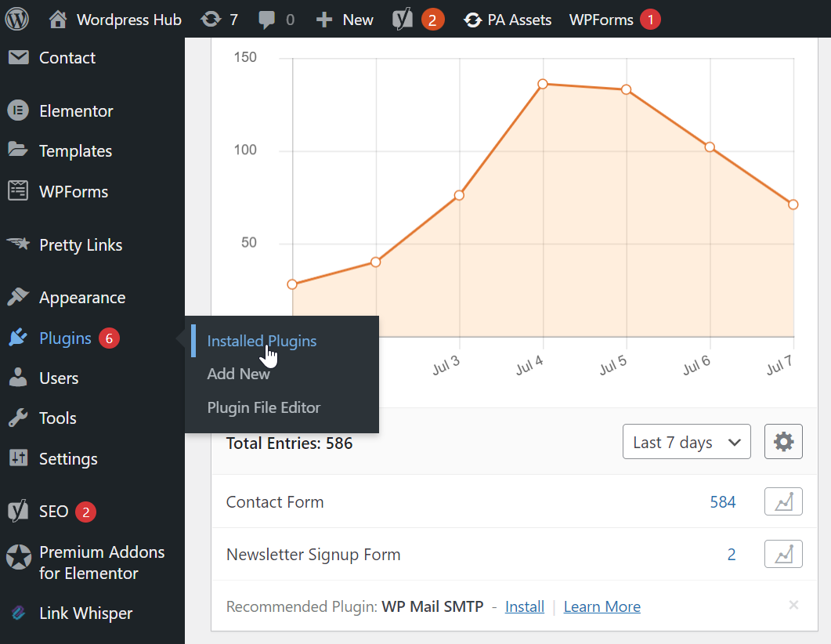Click the Settings sliders icon
831x644 pixels.
pos(18,458)
